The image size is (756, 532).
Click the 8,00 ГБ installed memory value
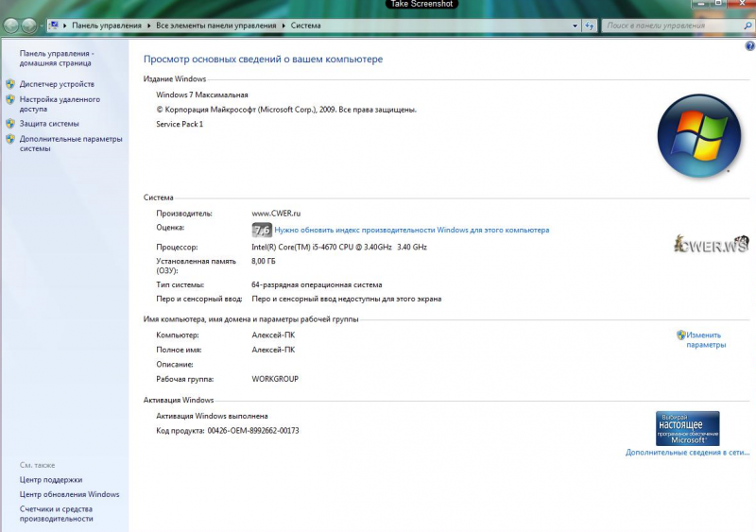coord(264,261)
